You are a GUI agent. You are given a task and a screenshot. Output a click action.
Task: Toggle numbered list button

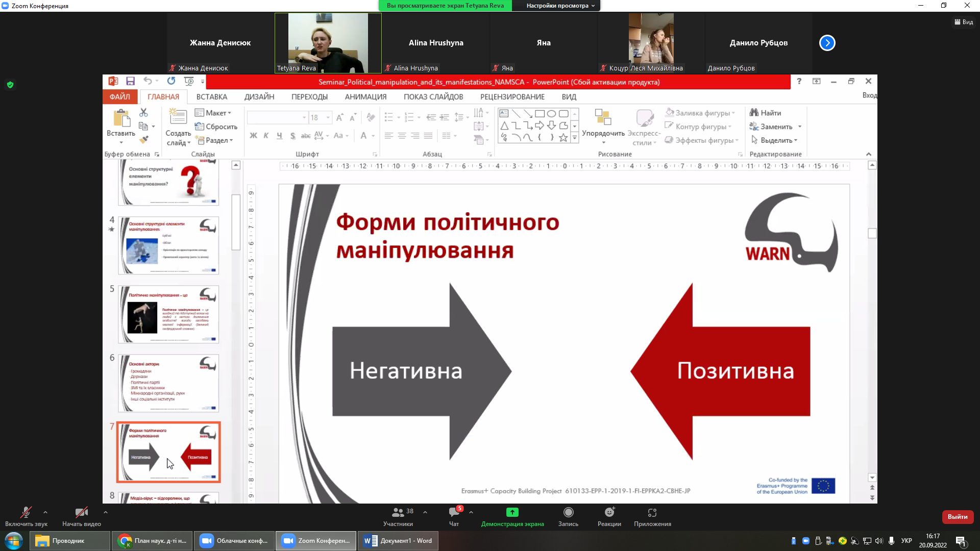click(x=409, y=118)
